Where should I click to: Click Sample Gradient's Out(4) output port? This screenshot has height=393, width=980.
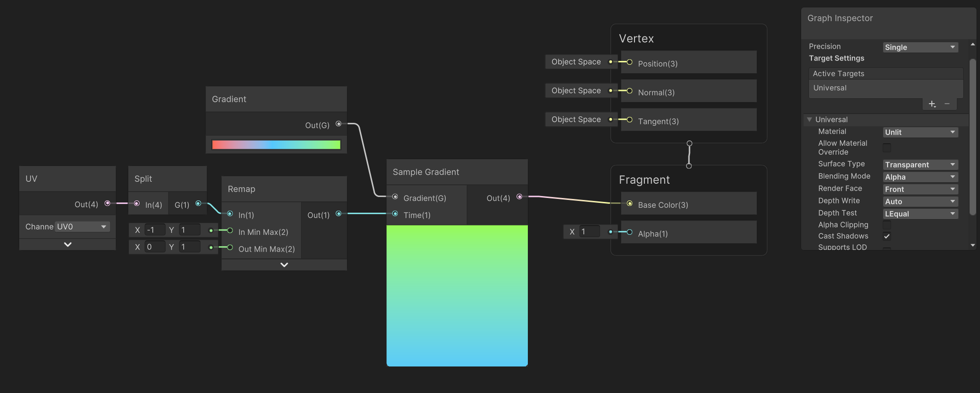(x=519, y=196)
